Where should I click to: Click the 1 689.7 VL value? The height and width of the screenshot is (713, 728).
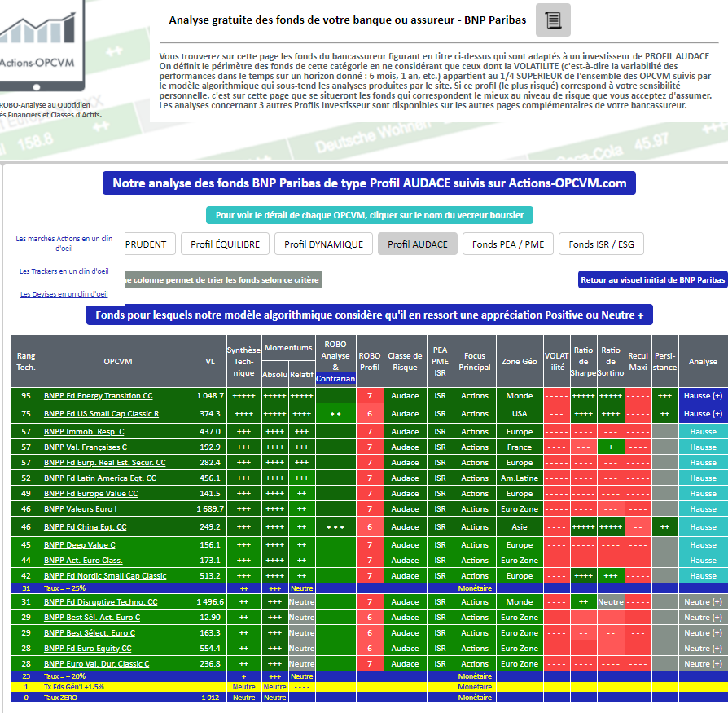click(x=210, y=509)
